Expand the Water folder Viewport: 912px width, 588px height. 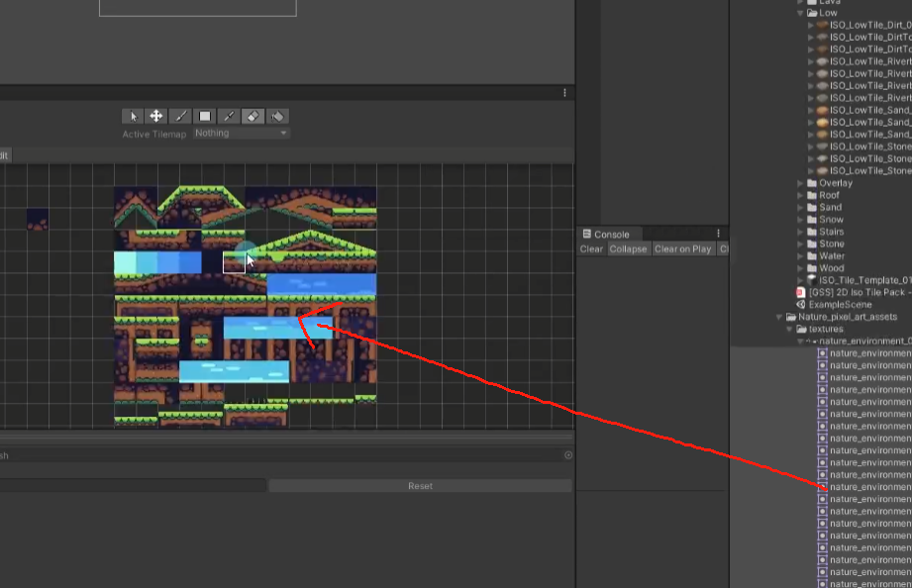coord(801,255)
